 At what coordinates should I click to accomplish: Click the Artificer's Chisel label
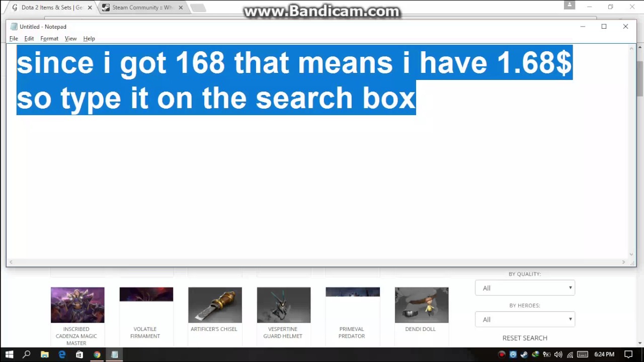(214, 329)
